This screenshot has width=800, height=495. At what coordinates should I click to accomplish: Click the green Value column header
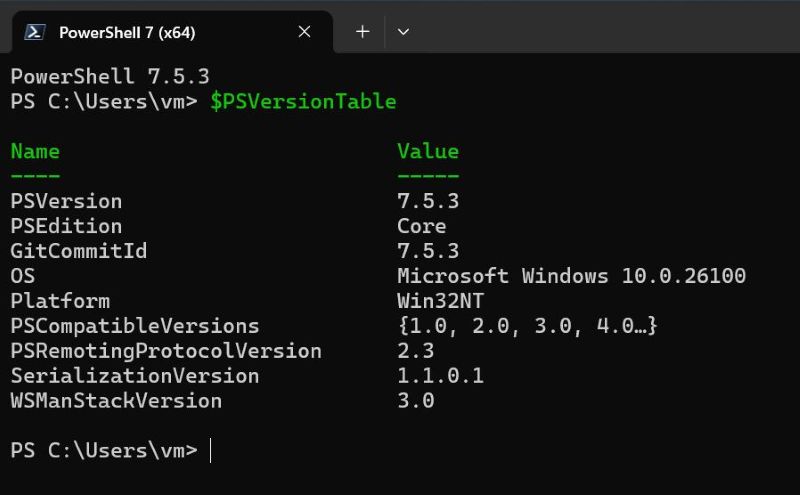pos(428,151)
